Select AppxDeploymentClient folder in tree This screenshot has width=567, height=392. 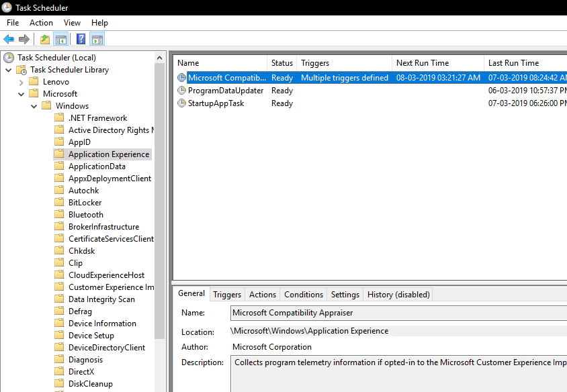[x=110, y=179]
